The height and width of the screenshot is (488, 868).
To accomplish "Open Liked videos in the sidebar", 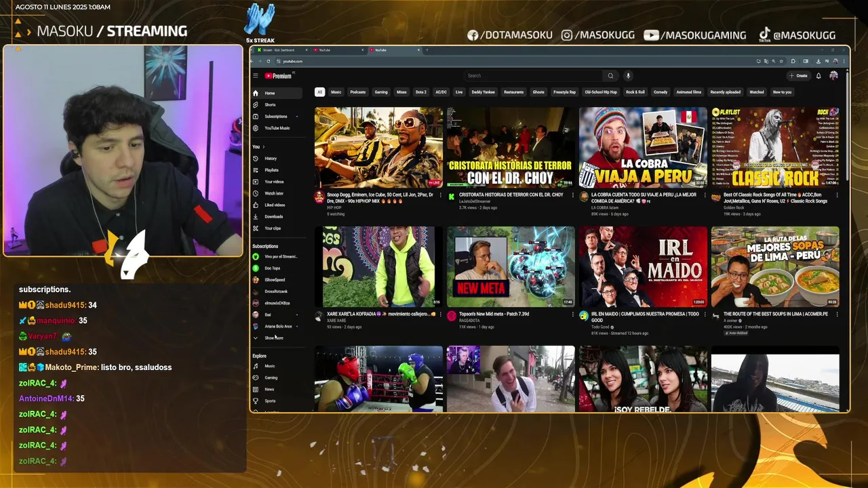I will pos(277,205).
